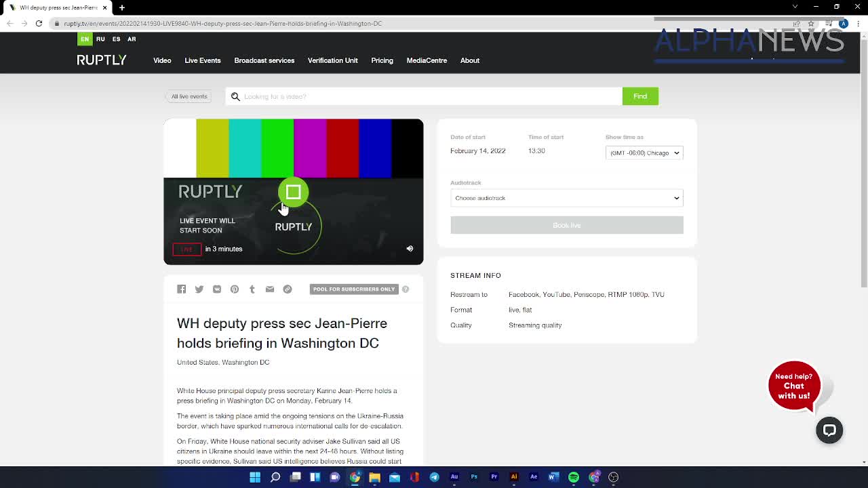Click the event headline WH deputy press sec
This screenshot has width=868, height=488.
[282, 333]
